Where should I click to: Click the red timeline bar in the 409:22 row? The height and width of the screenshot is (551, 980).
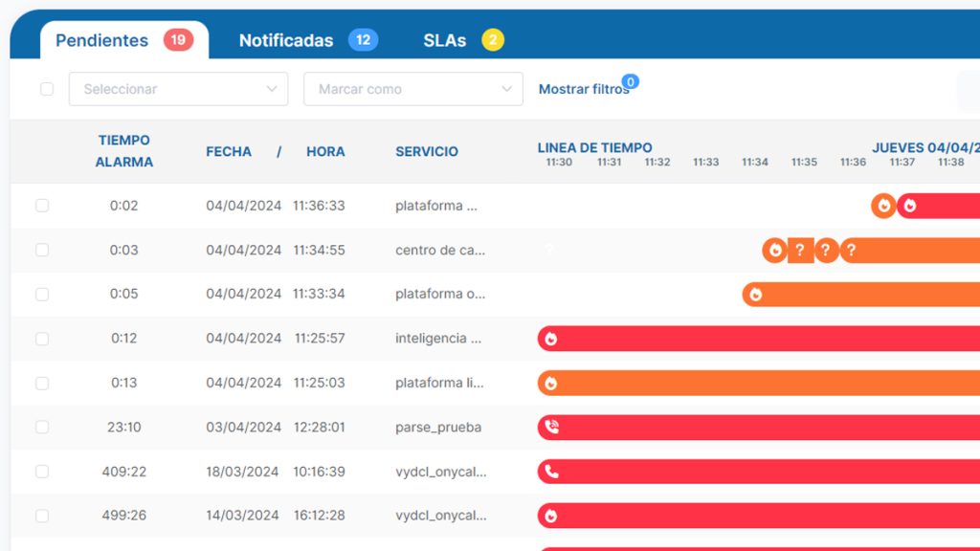[759, 471]
